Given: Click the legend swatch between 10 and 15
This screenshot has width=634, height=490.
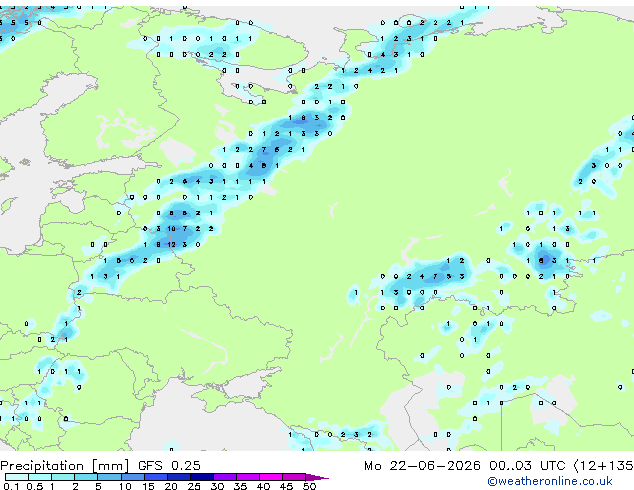Looking at the screenshot, I should coord(132,477).
